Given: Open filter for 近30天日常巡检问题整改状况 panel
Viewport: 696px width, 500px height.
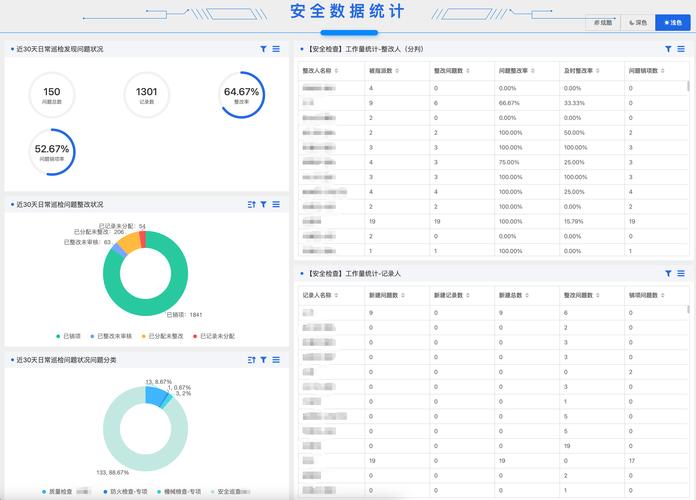Looking at the screenshot, I should (x=264, y=204).
